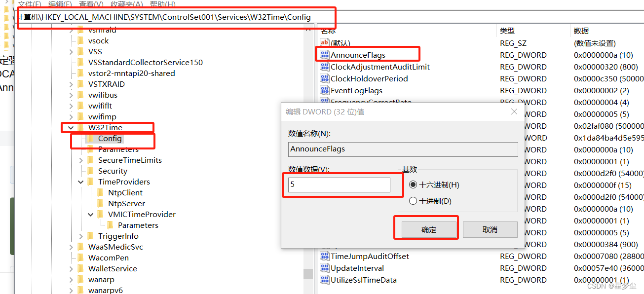Image resolution: width=644 pixels, height=294 pixels.
Task: Click the NtpServer folder icon
Action: click(100, 203)
